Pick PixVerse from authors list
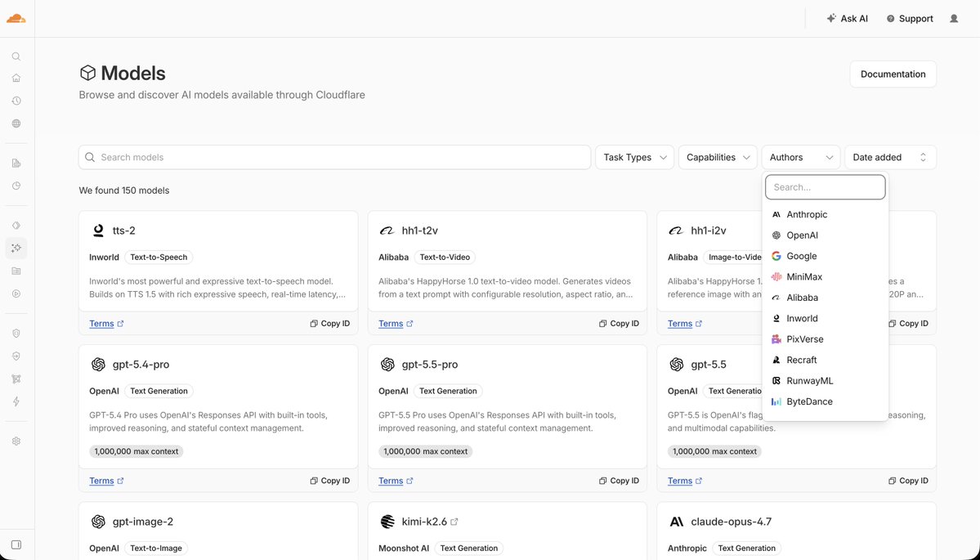 (x=825, y=339)
